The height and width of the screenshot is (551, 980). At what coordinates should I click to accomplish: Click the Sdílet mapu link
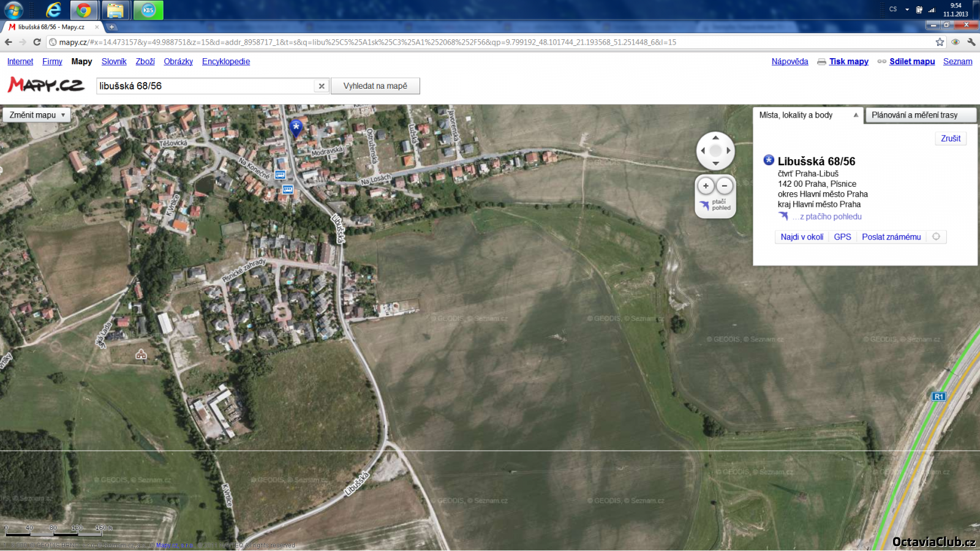click(912, 61)
